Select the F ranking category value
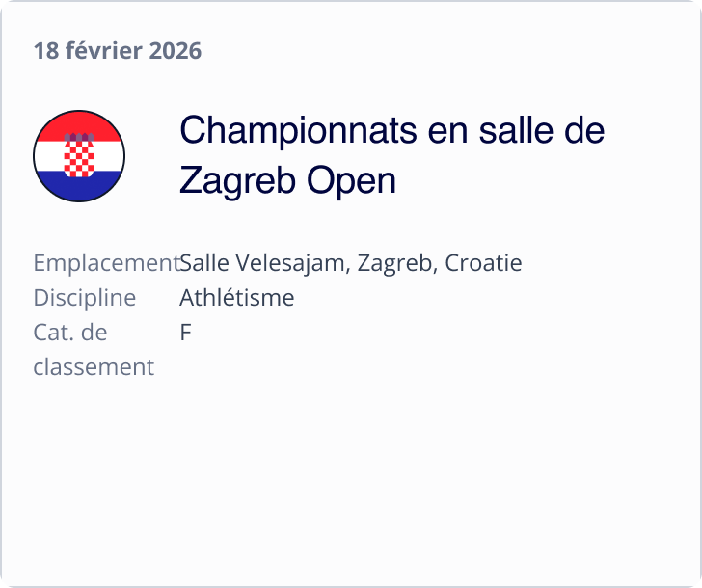This screenshot has width=702, height=588. point(185,333)
